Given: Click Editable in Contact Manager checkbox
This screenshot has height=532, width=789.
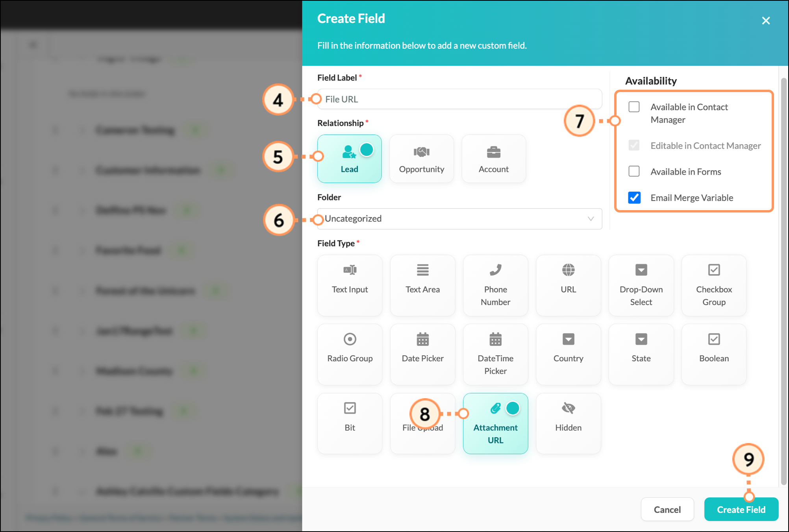Looking at the screenshot, I should coord(634,145).
